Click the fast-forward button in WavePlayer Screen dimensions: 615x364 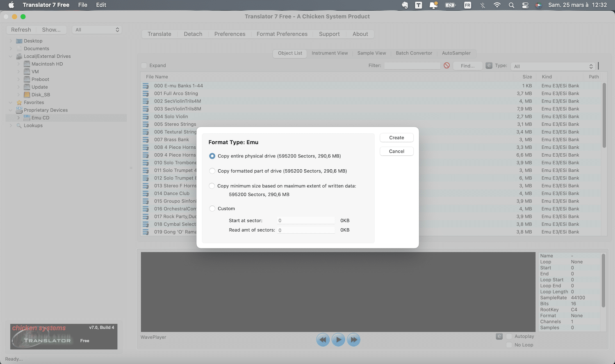point(353,339)
